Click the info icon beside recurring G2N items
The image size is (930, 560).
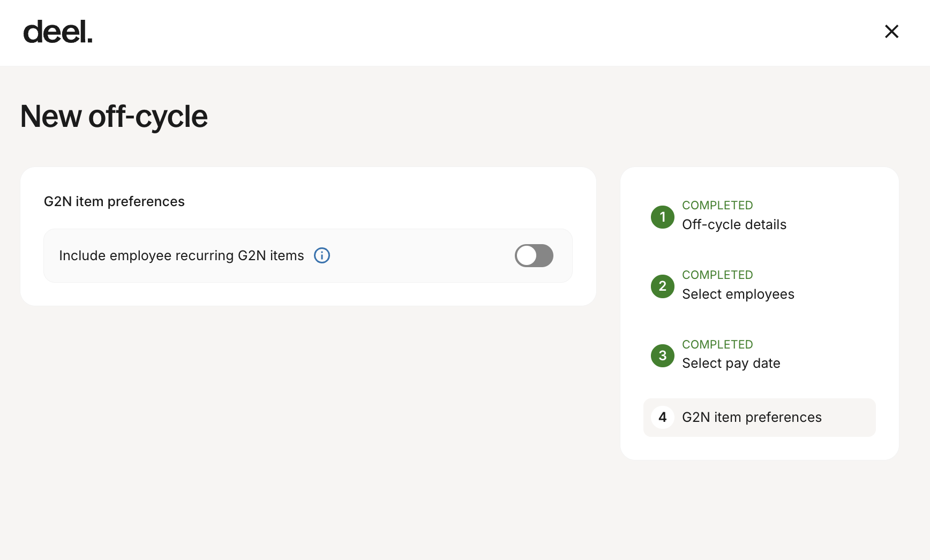[x=322, y=255]
